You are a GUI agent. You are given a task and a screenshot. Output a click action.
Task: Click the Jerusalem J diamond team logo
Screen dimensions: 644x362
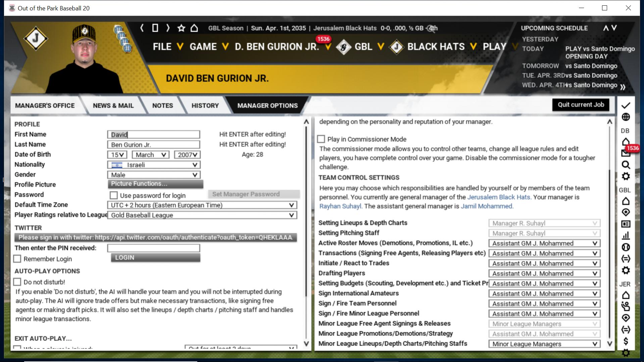pyautogui.click(x=36, y=39)
